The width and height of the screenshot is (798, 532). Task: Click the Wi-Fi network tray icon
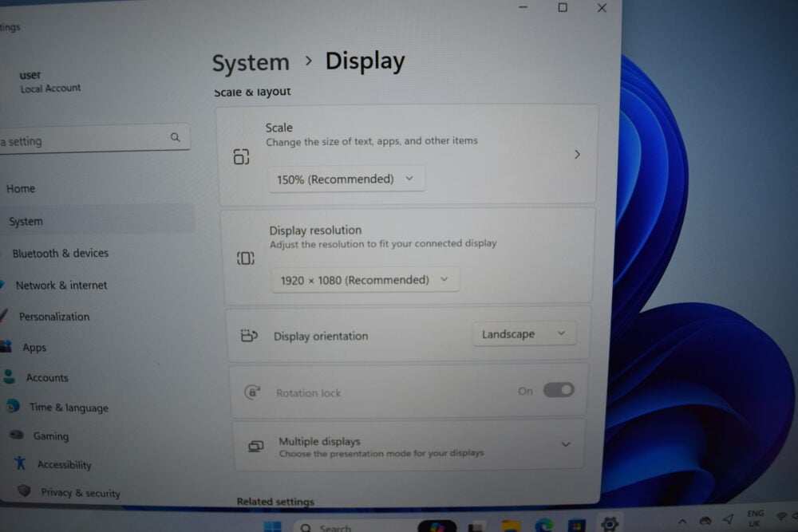pos(782,516)
